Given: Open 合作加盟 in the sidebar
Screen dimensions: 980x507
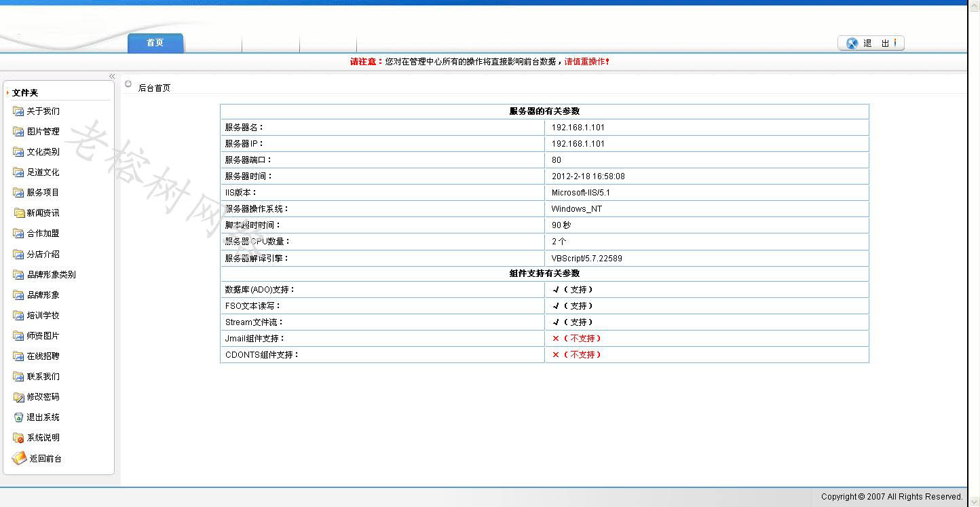Looking at the screenshot, I should (x=43, y=233).
